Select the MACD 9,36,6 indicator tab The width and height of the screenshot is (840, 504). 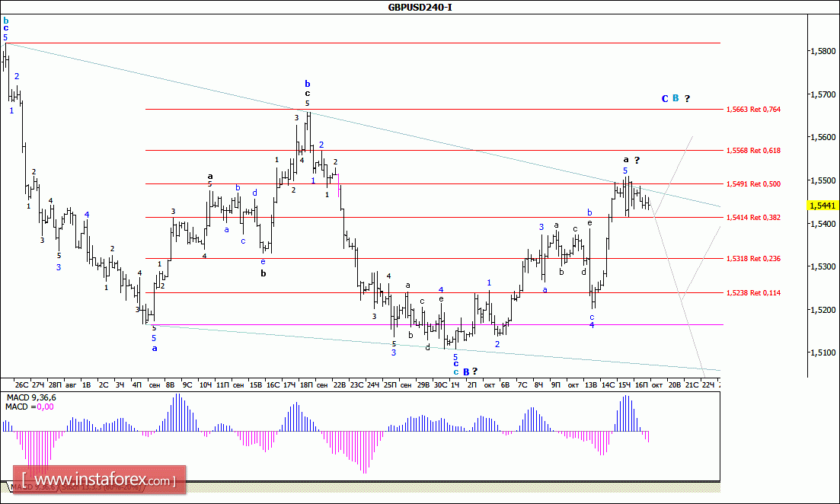point(34,487)
